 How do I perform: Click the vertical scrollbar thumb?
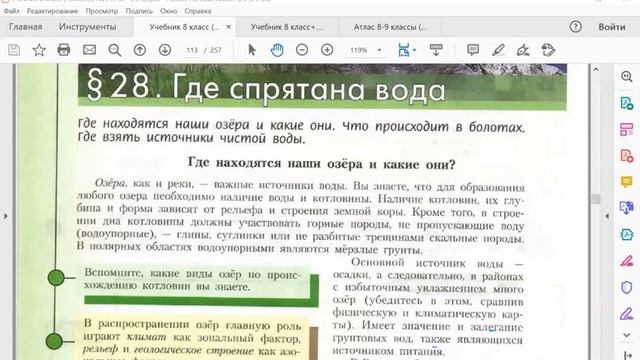coord(596,199)
